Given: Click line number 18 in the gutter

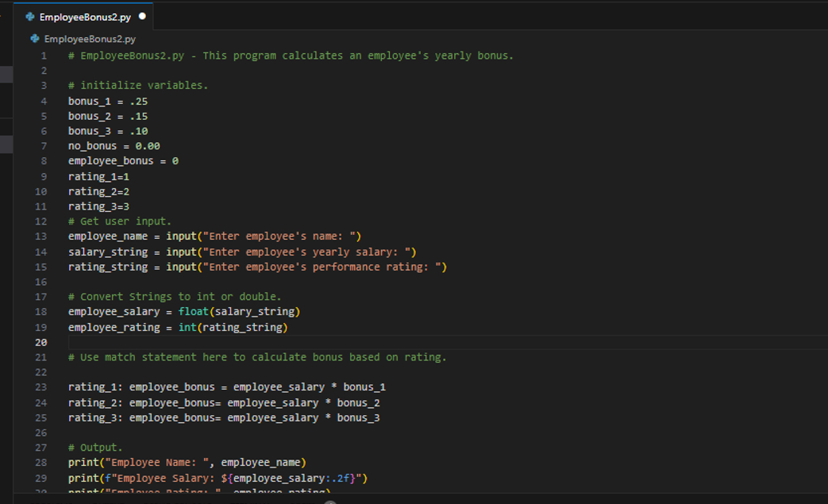Looking at the screenshot, I should 40,311.
